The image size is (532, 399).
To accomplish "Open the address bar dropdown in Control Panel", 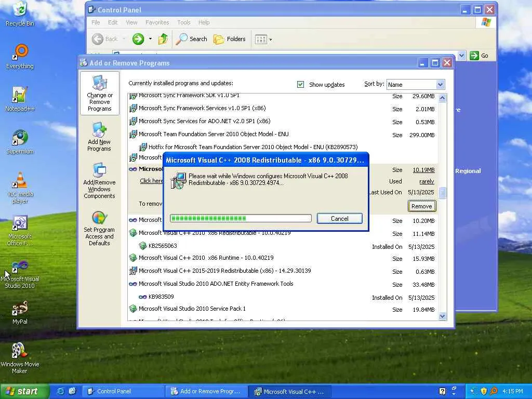I will point(461,55).
